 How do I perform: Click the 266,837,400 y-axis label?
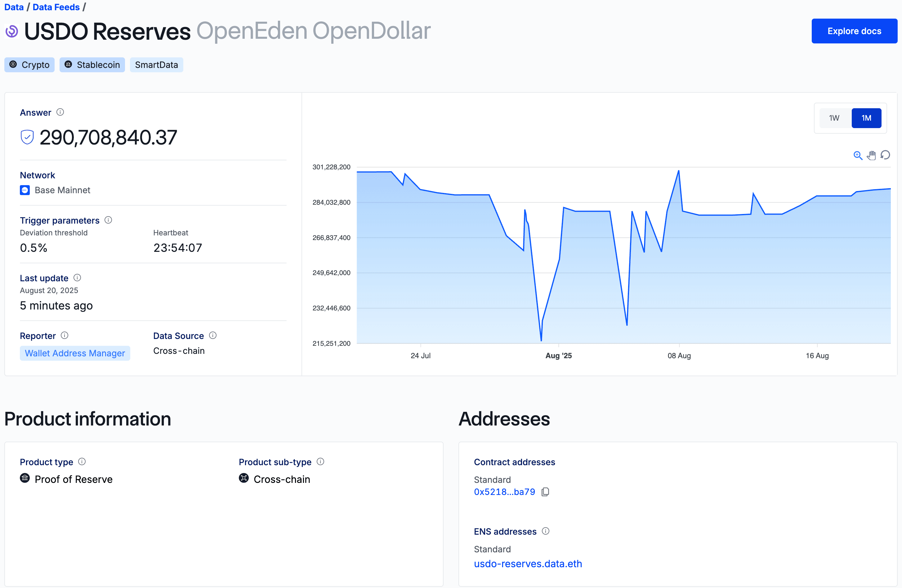[x=331, y=238]
